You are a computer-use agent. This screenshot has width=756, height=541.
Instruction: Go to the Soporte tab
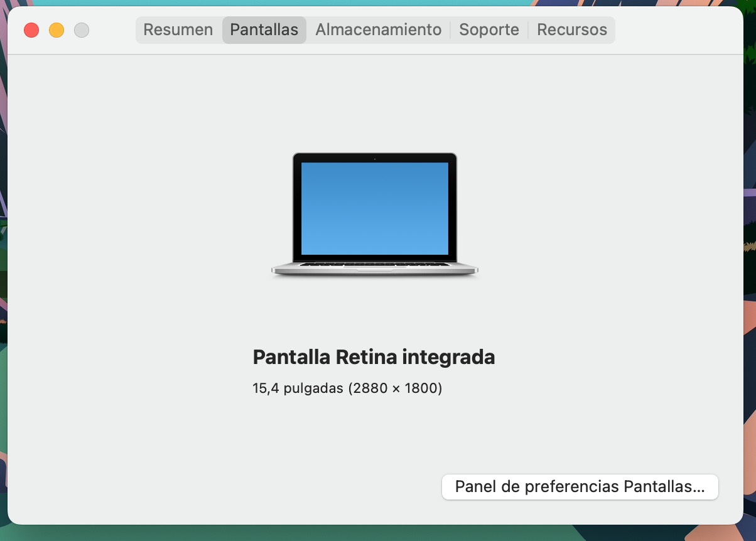pos(489,30)
